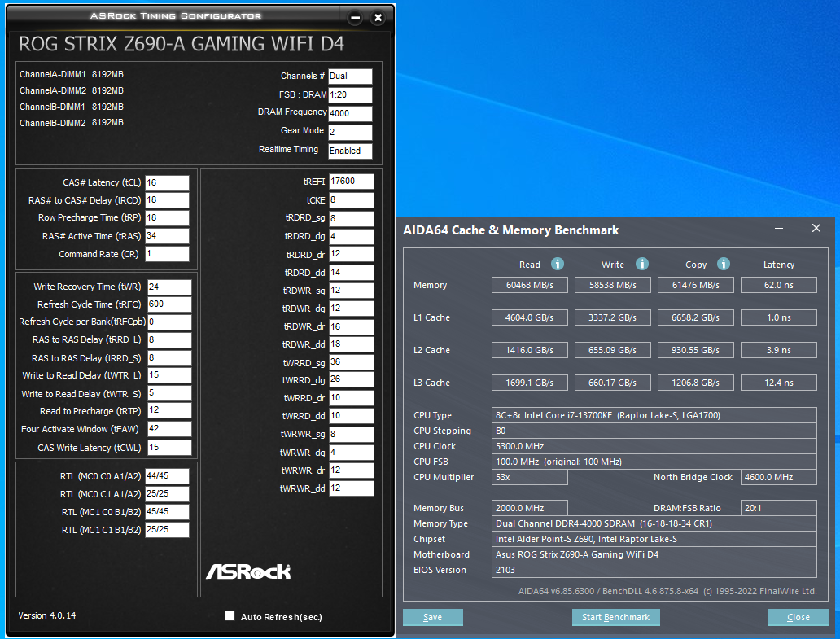
Task: Click the Memory Latency value 62.0 ns
Action: [x=779, y=285]
